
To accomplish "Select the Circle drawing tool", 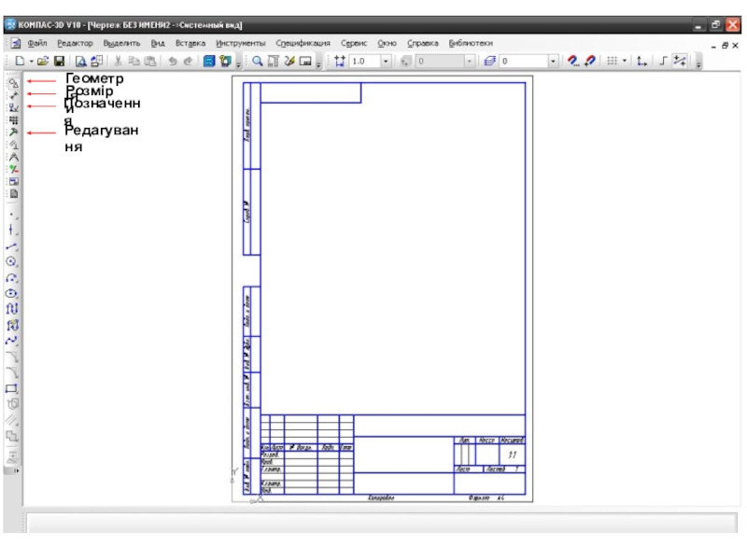I will 13,262.
